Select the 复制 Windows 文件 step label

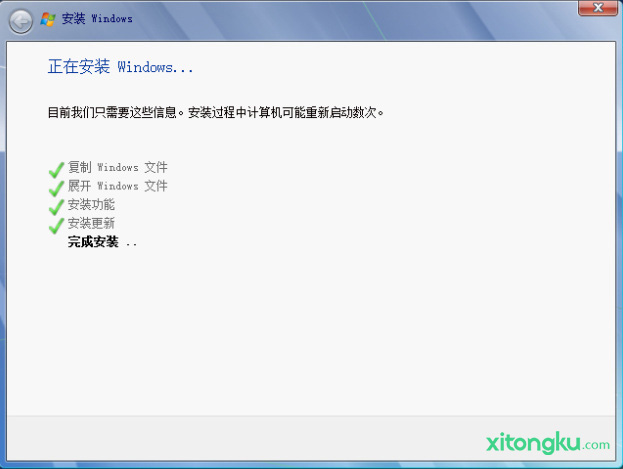pos(117,167)
